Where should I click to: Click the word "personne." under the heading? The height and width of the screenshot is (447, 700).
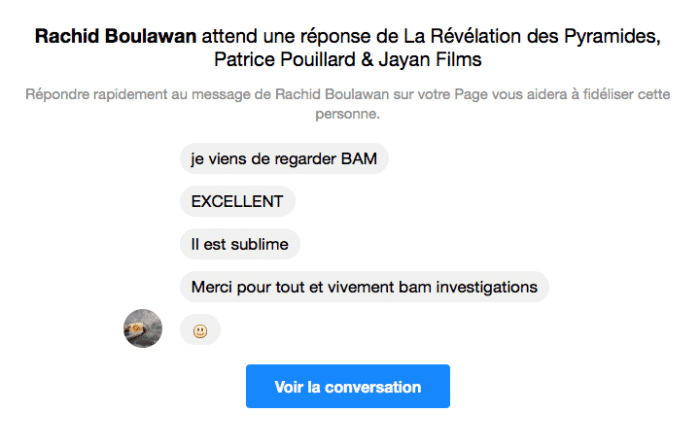[x=349, y=114]
